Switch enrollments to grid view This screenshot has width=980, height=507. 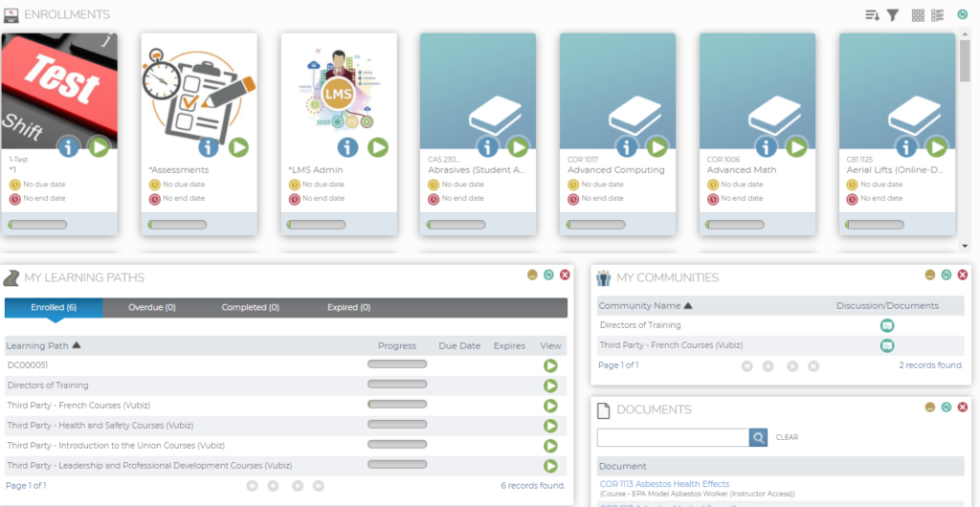pos(918,15)
